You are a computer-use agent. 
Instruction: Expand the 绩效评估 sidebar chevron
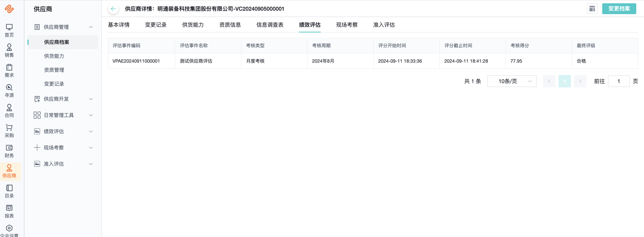(91, 131)
